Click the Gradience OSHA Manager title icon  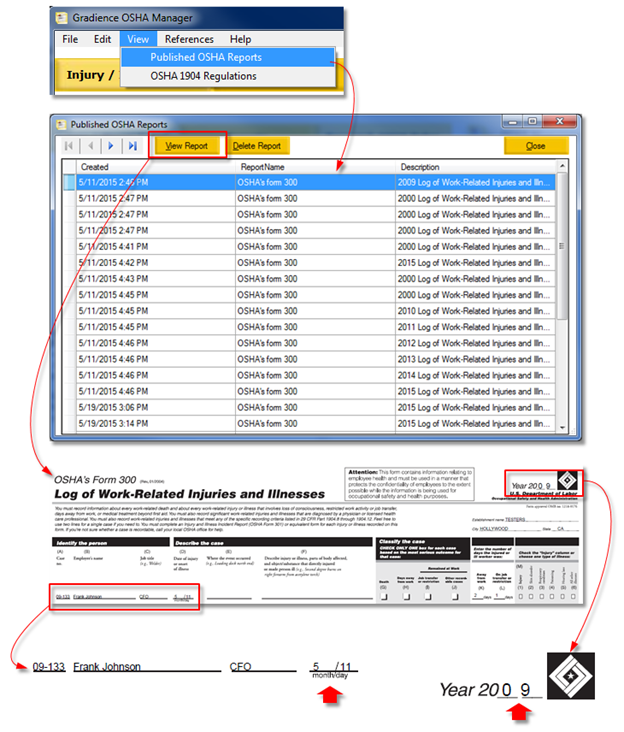tap(62, 18)
